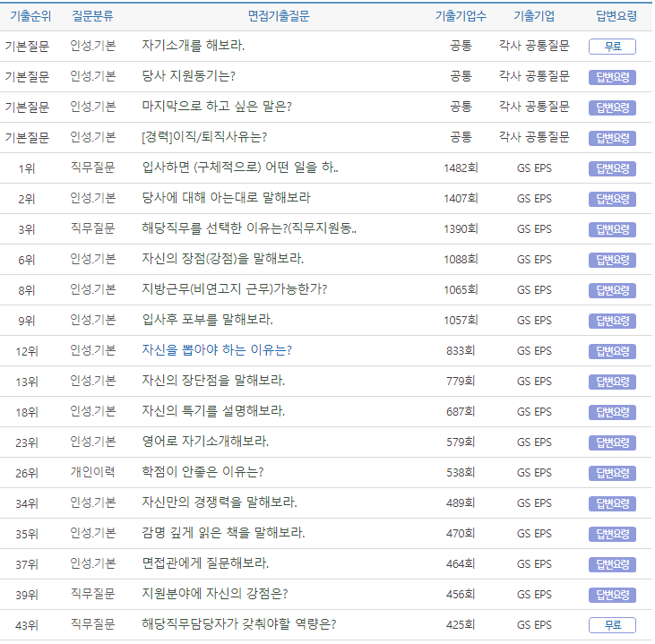Image resolution: width=655 pixels, height=644 pixels.
Task: Open question 감명 깊게 읽은 책을 말해보라
Action: pyautogui.click(x=223, y=533)
